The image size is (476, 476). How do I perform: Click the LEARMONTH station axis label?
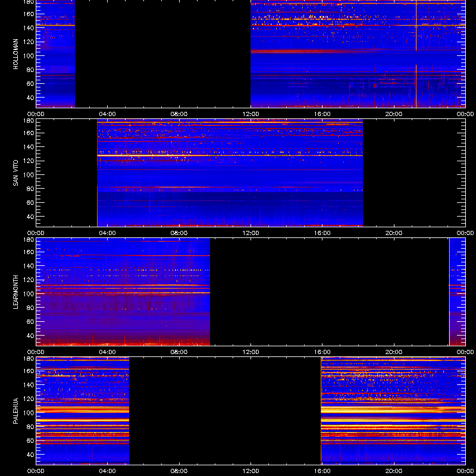coord(15,292)
